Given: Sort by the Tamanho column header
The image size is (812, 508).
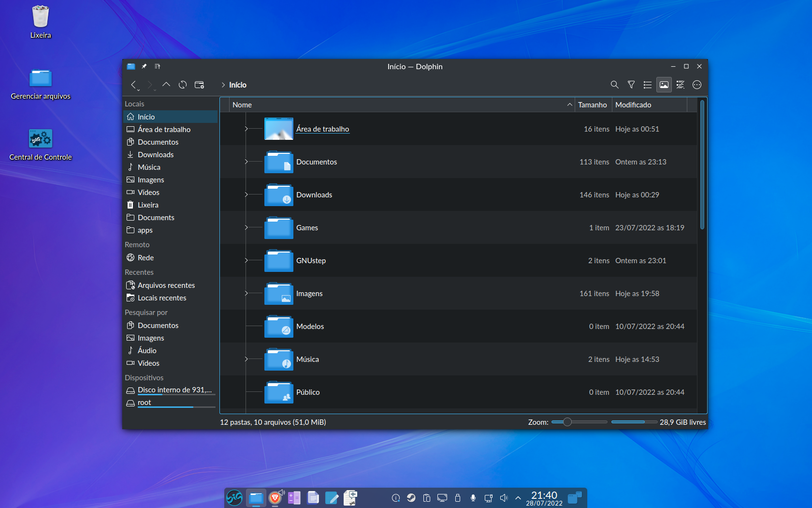Looking at the screenshot, I should 593,105.
